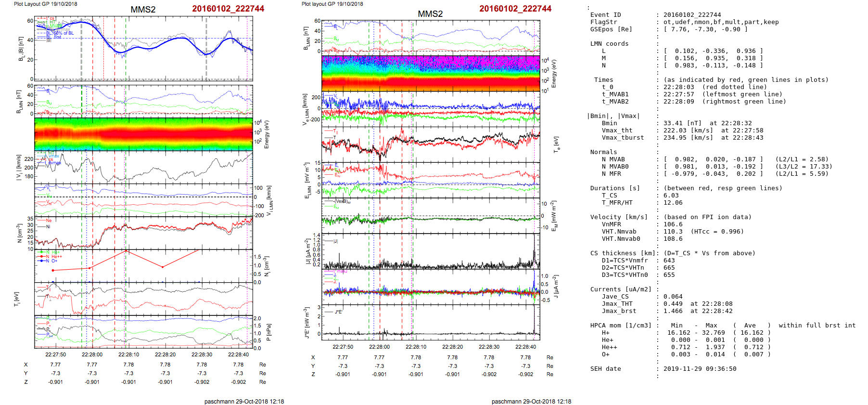
Task: Click the ion energy spectrogram in left plot
Action: tap(143, 134)
